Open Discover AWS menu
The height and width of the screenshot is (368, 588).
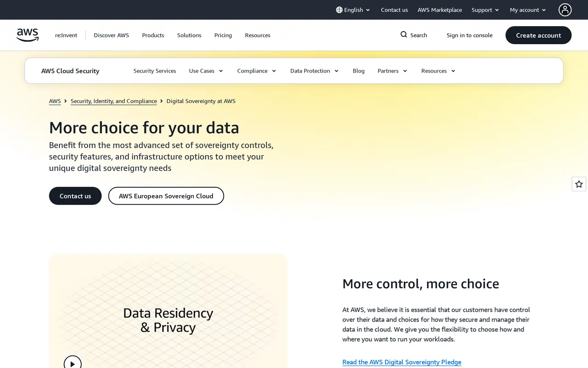(111, 35)
